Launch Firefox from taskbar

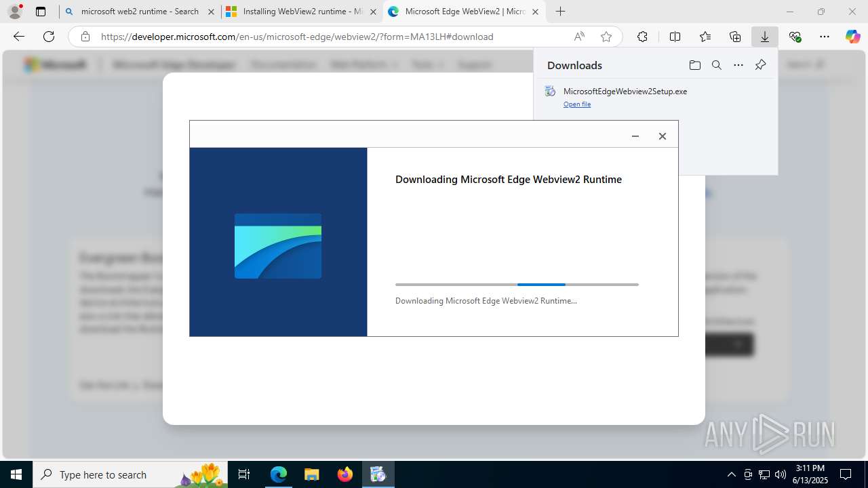[344, 474]
